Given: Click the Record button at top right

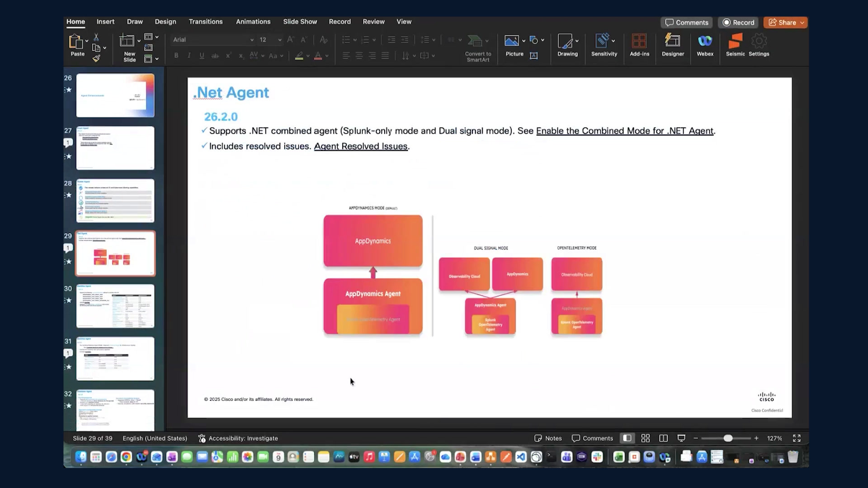Looking at the screenshot, I should tap(738, 23).
